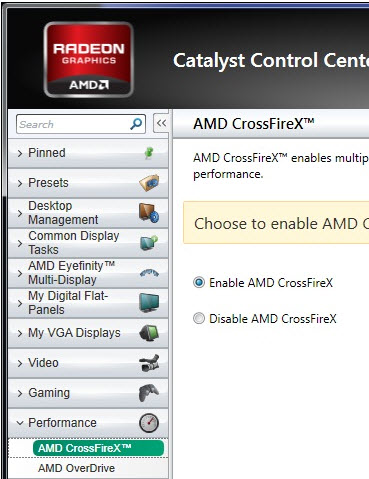The height and width of the screenshot is (479, 369).
Task: Click the Desktop Management monitor icon
Action: [149, 213]
